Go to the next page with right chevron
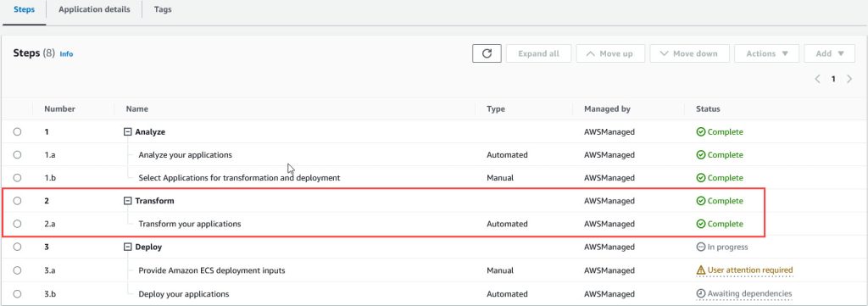The height and width of the screenshot is (306, 868). pos(849,79)
